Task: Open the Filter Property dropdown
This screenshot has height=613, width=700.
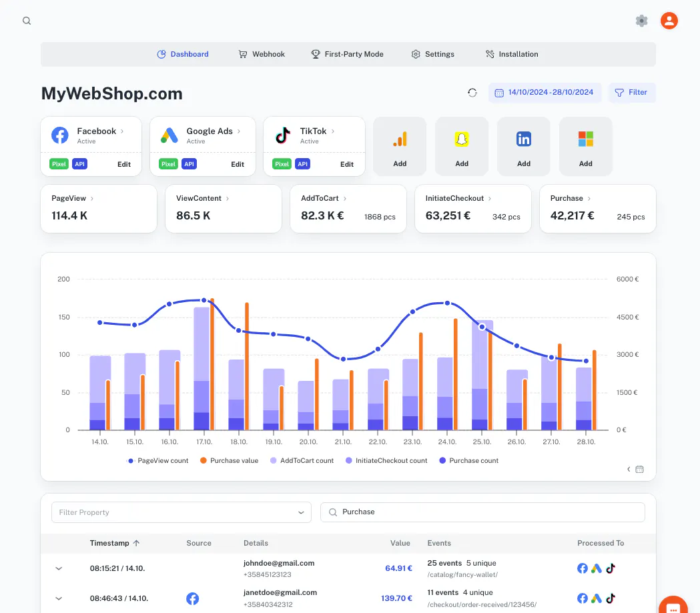Action: [x=182, y=512]
